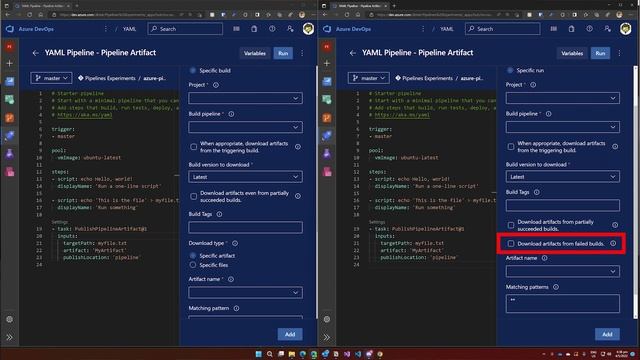This screenshot has height=360, width=640.
Task: Show info for Build Tags in left window
Action: pos(219,214)
